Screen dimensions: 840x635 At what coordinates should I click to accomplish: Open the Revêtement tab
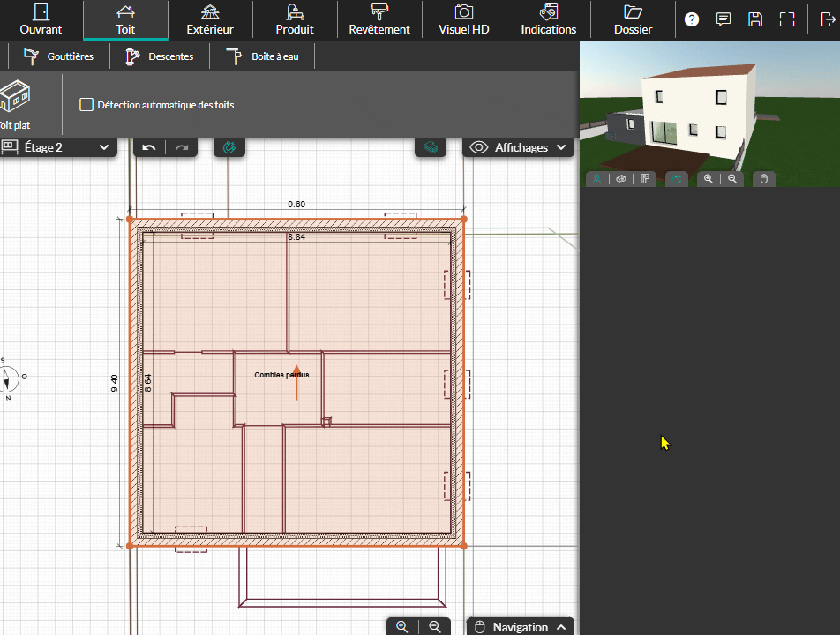(x=379, y=20)
